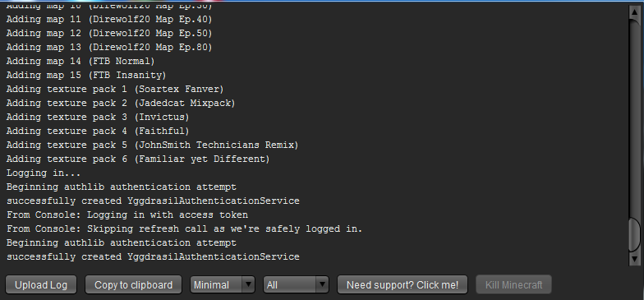This screenshot has height=300, width=644.
Task: Click the scrollbar down arrow
Action: coord(634,259)
